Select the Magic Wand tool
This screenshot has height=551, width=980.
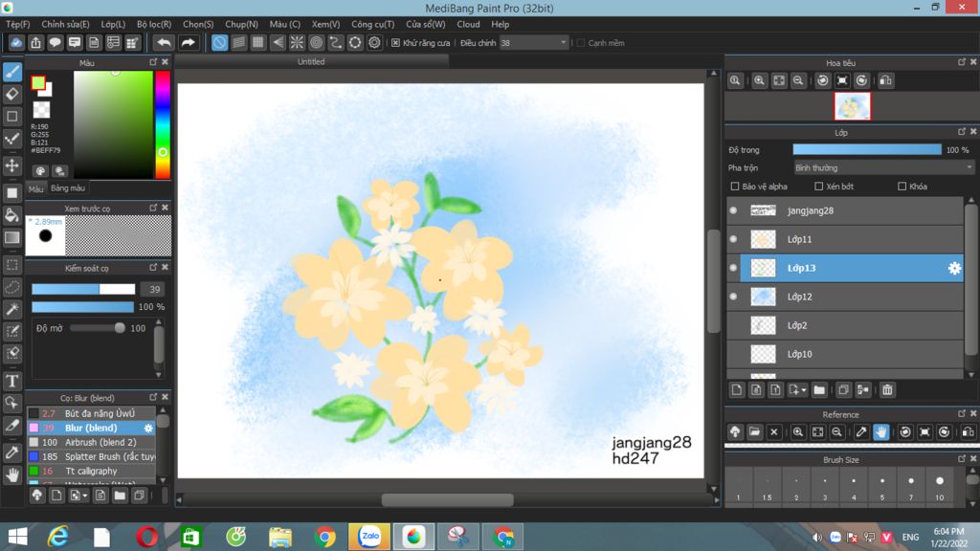tap(12, 309)
